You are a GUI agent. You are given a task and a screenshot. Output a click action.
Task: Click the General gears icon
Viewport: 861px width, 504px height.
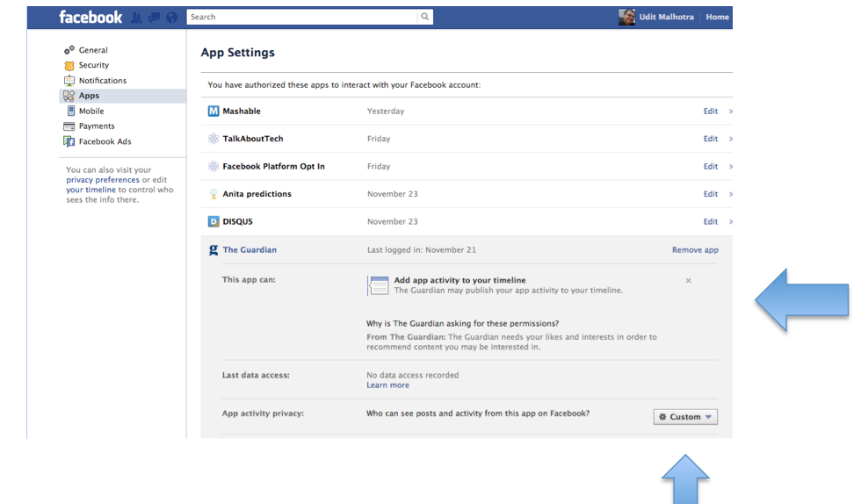tap(69, 50)
